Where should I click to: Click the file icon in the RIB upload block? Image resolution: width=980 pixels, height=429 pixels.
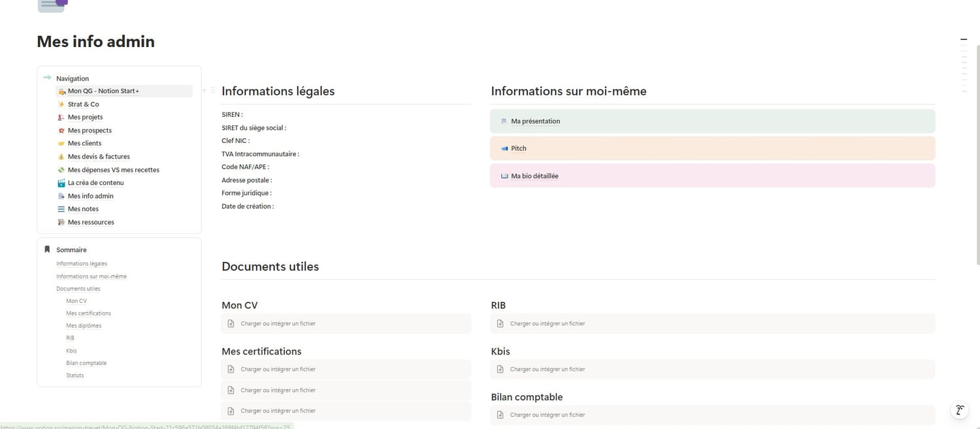500,324
